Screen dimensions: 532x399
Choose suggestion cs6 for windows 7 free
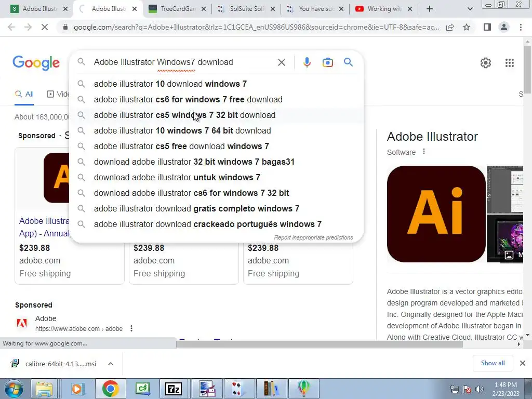click(217, 99)
